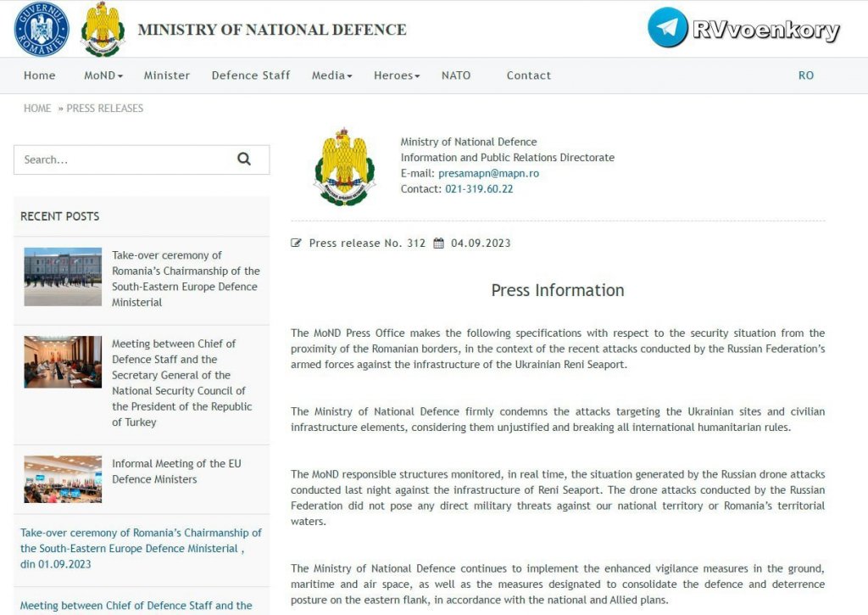Image resolution: width=868 pixels, height=615 pixels.
Task: Click the press release edit pencil icon
Action: pyautogui.click(x=296, y=243)
